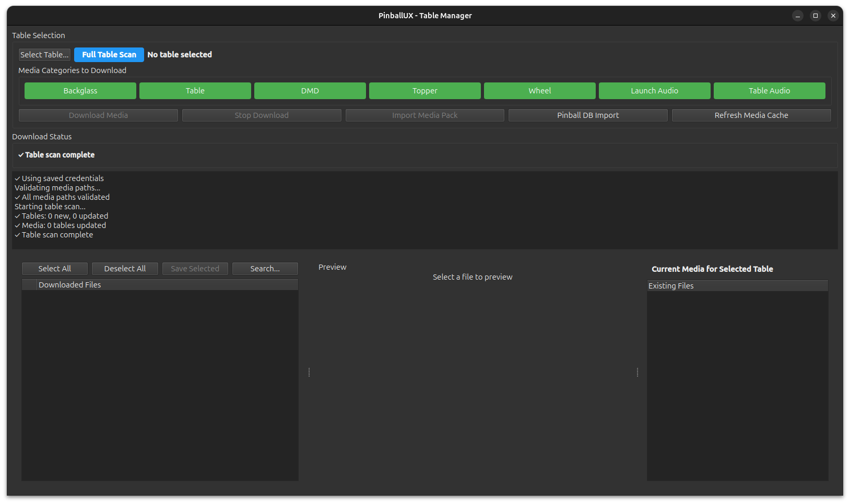Image resolution: width=850 pixels, height=504 pixels.
Task: Toggle the Topper media category
Action: click(x=425, y=91)
